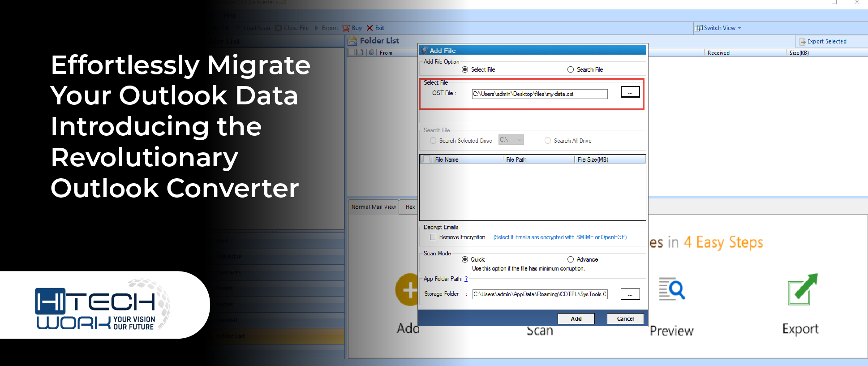Click the attachment column icon

pyautogui.click(x=371, y=52)
